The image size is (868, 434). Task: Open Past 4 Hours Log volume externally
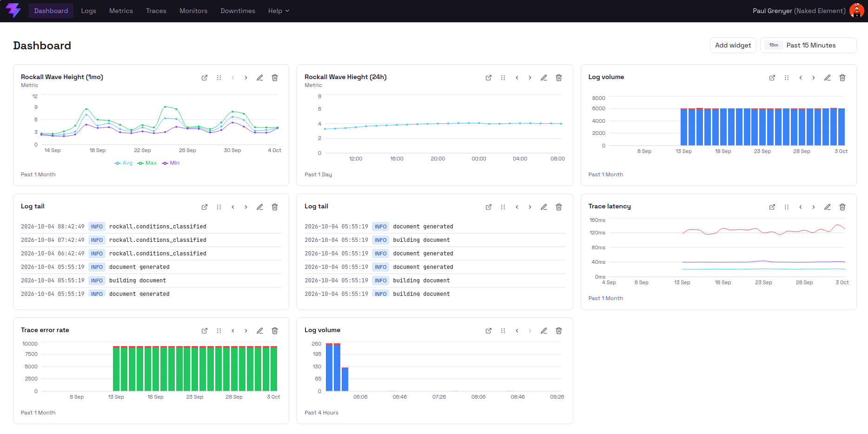coord(489,331)
